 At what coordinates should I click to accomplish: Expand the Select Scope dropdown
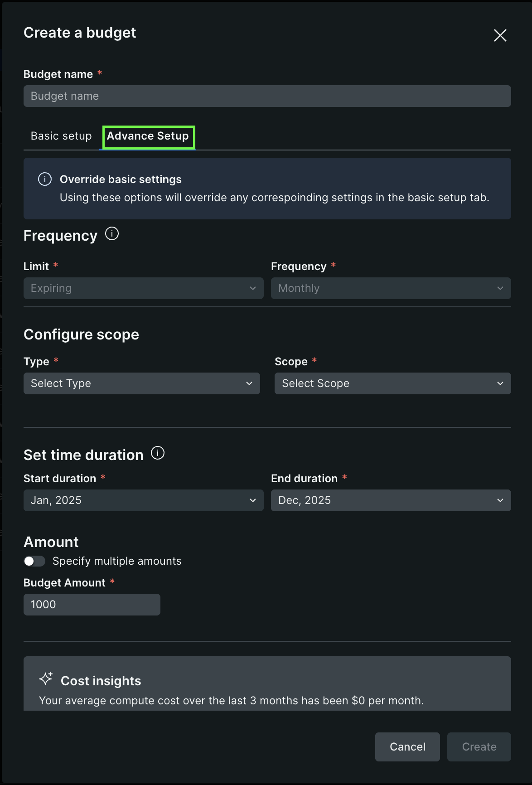pos(392,383)
